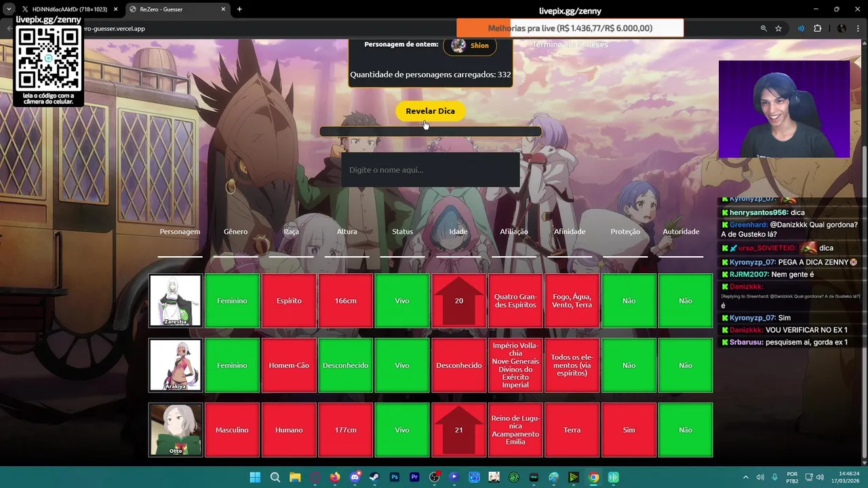This screenshot has height=488, width=868.
Task: Click the age 20 up-arrow cell
Action: [x=459, y=300]
